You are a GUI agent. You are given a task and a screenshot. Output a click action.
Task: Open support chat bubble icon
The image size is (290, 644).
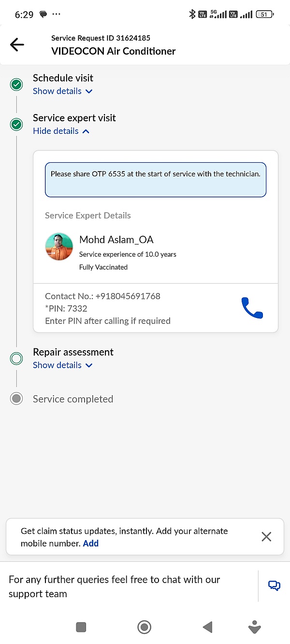coord(274,586)
